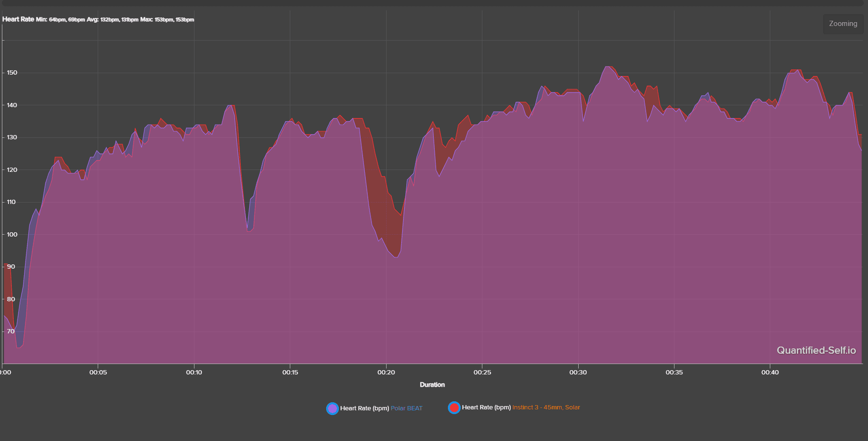Click the Instinct 3 - 45mm, Solar label
This screenshot has width=868, height=441.
546,407
